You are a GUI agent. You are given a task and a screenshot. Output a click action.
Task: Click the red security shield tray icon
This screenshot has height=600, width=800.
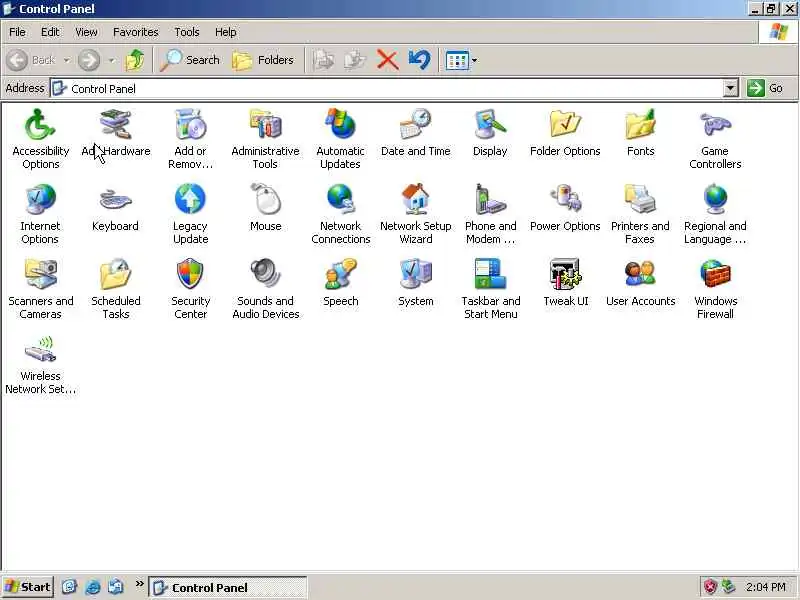point(710,587)
